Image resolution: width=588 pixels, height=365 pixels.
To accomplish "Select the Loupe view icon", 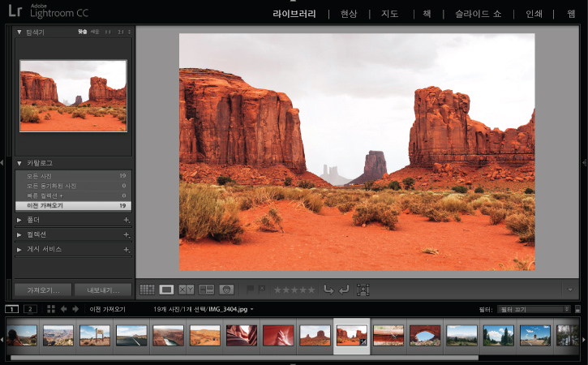I will tap(166, 290).
